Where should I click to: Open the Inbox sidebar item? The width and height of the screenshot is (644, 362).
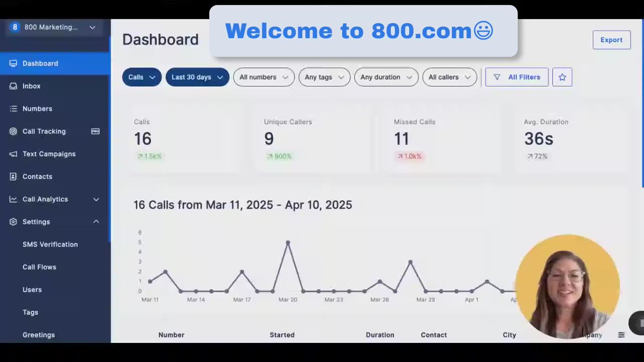coord(55,86)
